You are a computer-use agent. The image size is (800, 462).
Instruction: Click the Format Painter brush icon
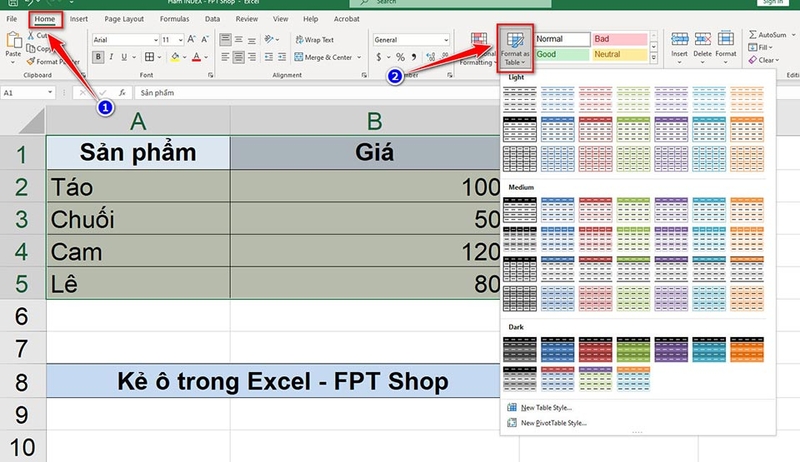[31, 62]
